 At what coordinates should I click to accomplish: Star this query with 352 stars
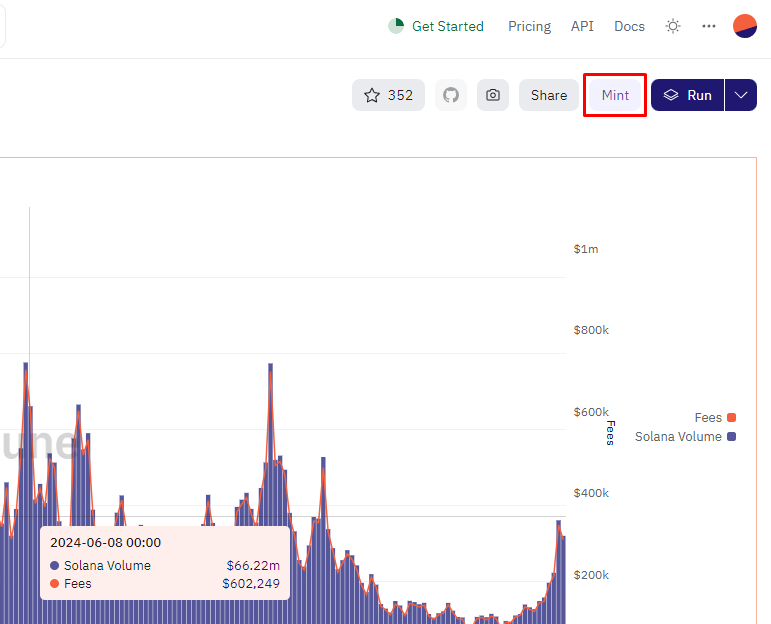(x=388, y=95)
